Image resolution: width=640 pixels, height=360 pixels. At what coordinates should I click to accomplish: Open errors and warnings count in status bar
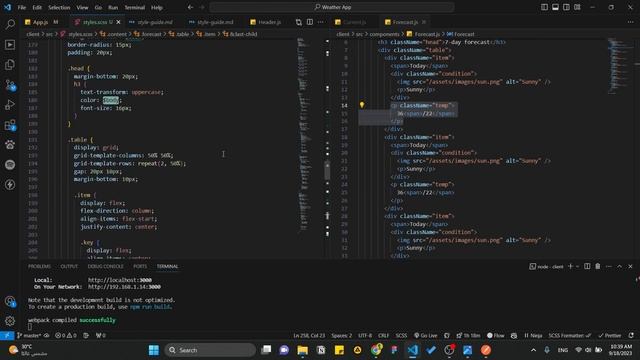tap(66, 336)
